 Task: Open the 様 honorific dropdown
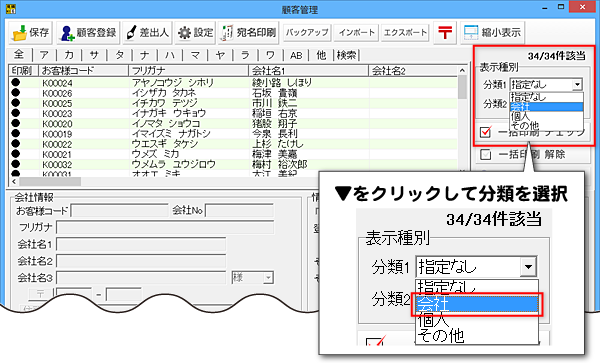click(x=253, y=278)
